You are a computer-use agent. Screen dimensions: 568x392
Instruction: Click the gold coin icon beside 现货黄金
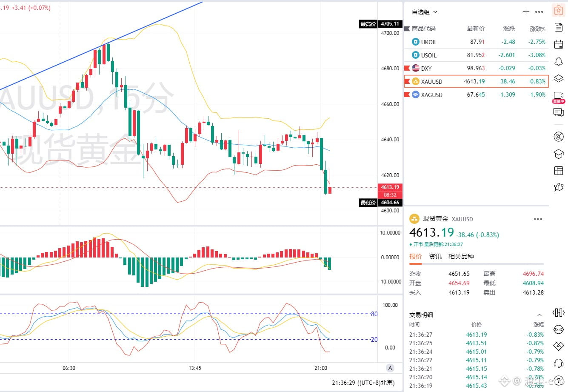tap(414, 219)
